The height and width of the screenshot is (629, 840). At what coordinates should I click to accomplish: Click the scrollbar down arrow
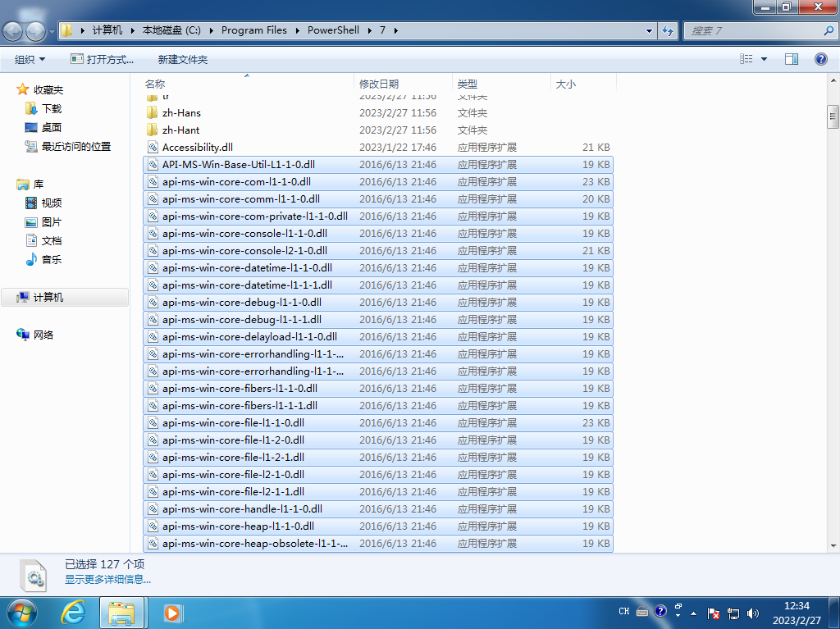(x=833, y=545)
